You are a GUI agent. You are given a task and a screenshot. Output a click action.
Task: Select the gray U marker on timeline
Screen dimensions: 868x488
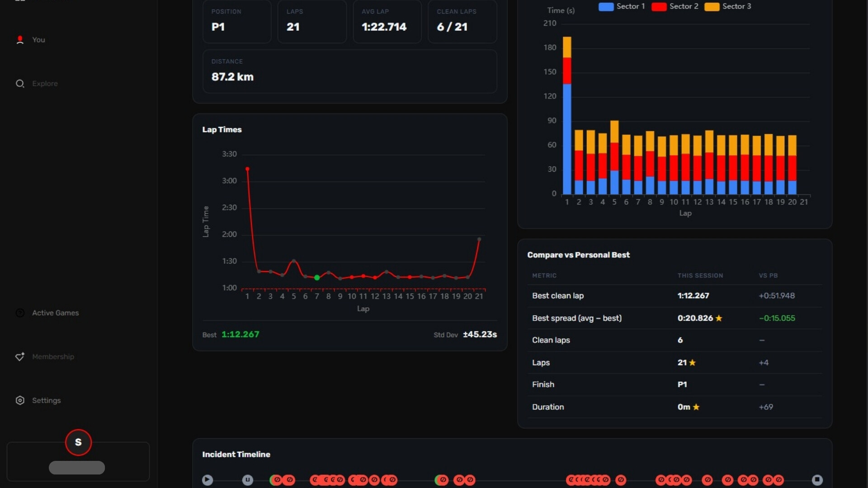[x=248, y=480]
